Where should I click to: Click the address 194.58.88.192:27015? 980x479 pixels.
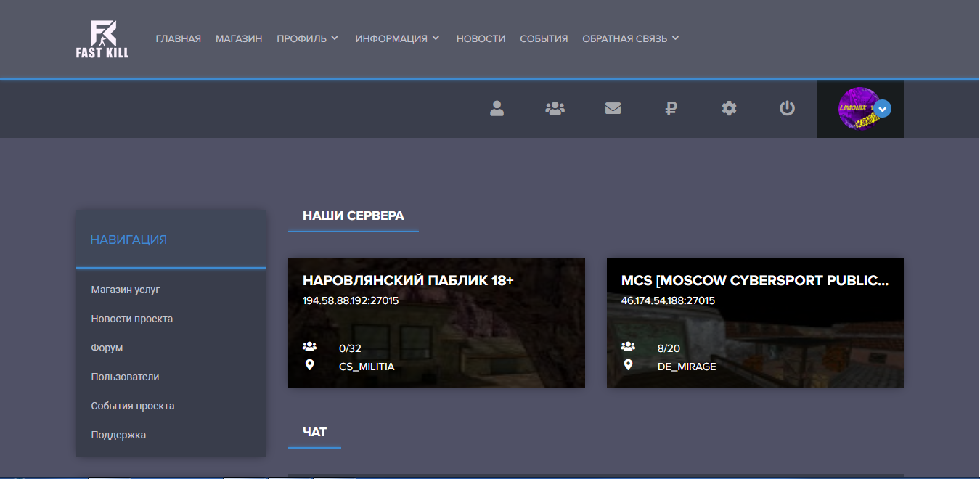(351, 300)
